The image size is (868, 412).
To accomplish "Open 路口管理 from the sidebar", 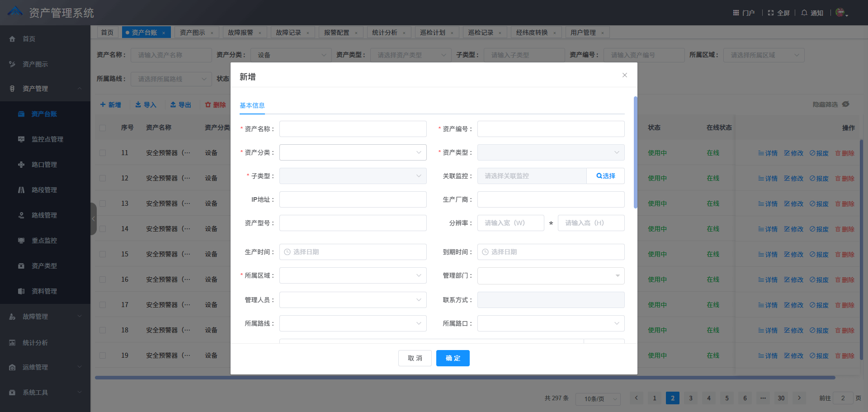I will click(x=45, y=164).
